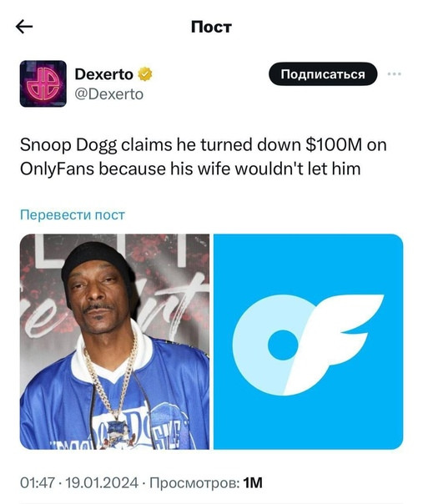This screenshot has height=504, width=423.
Task: Open the Dexerto display name
Action: click(103, 74)
